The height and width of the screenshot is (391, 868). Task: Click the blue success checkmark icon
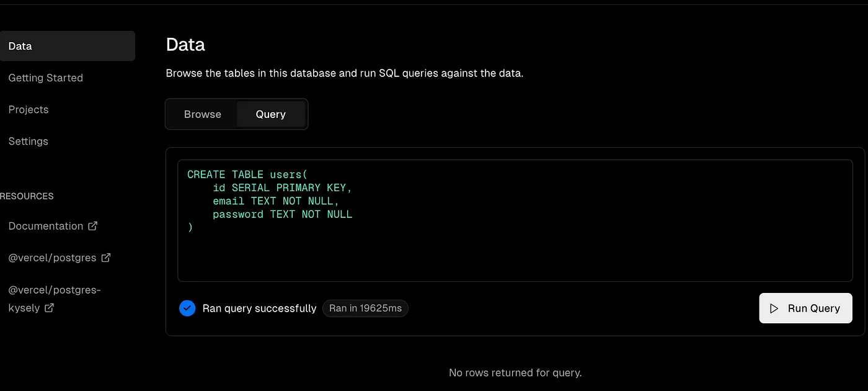tap(187, 308)
